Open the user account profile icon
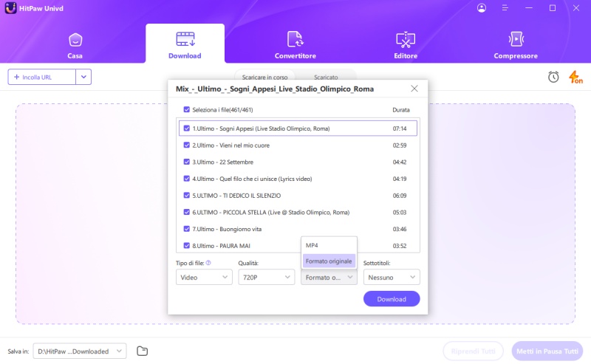Image resolution: width=591 pixels, height=364 pixels. tap(482, 8)
